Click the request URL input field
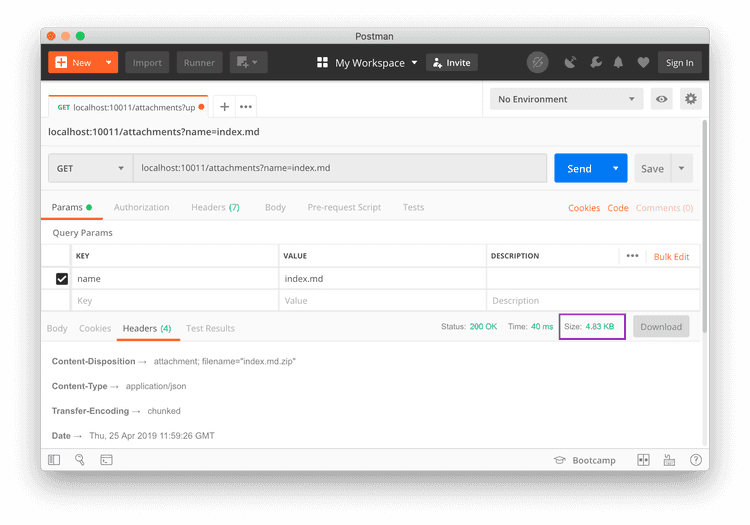This screenshot has width=750, height=525. (x=340, y=168)
